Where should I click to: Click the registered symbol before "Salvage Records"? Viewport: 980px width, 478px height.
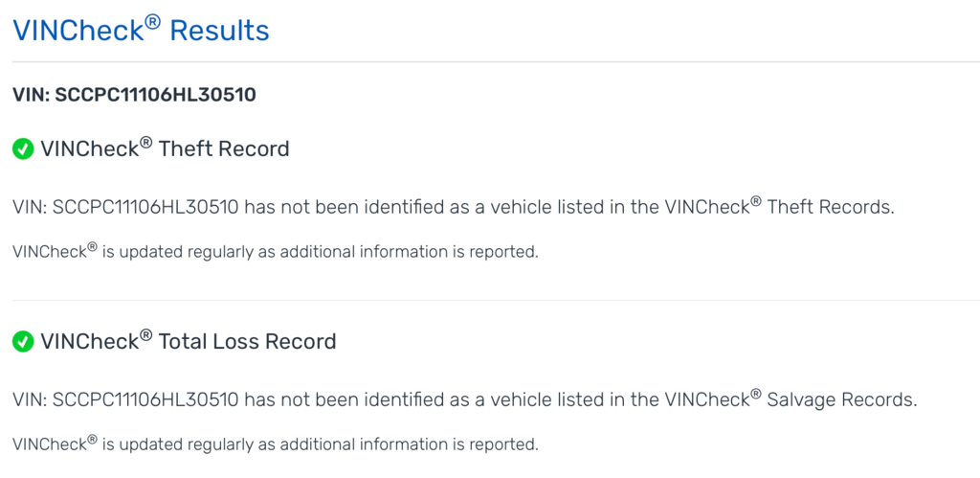(756, 393)
